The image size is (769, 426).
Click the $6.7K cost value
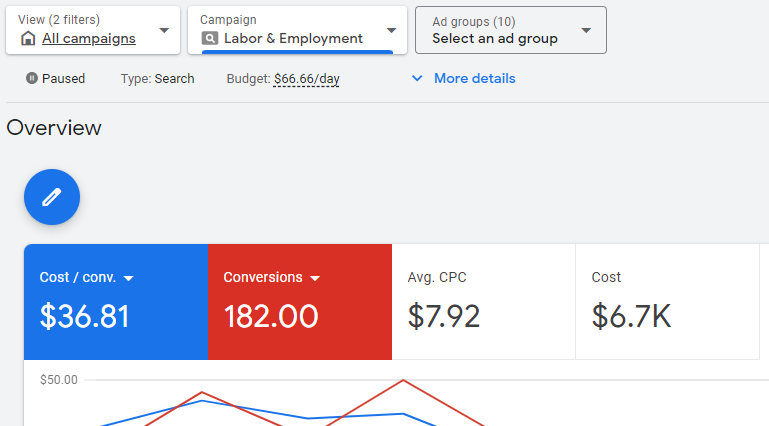point(631,316)
